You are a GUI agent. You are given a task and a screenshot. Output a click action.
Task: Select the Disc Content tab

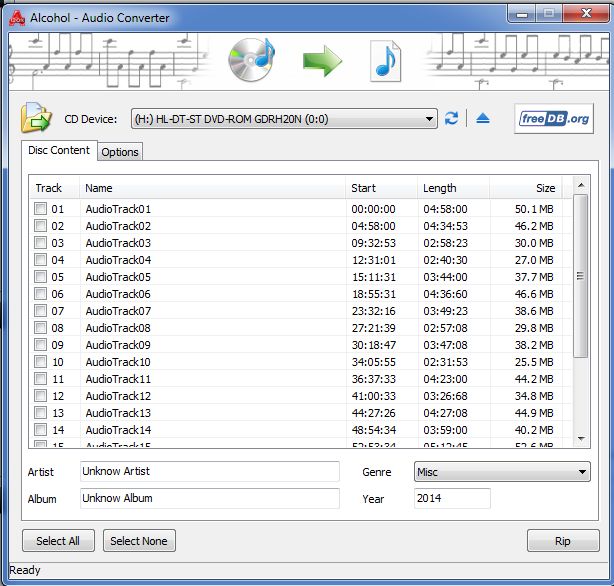59,150
